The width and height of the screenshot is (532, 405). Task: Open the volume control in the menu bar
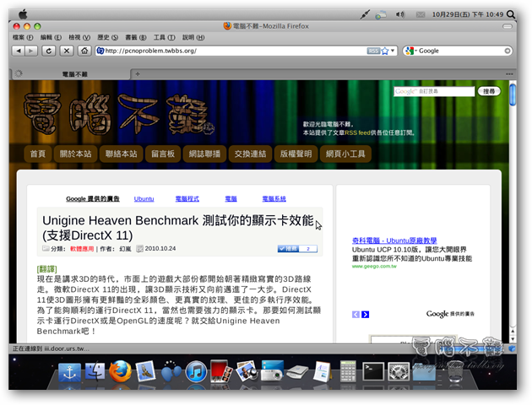click(399, 14)
